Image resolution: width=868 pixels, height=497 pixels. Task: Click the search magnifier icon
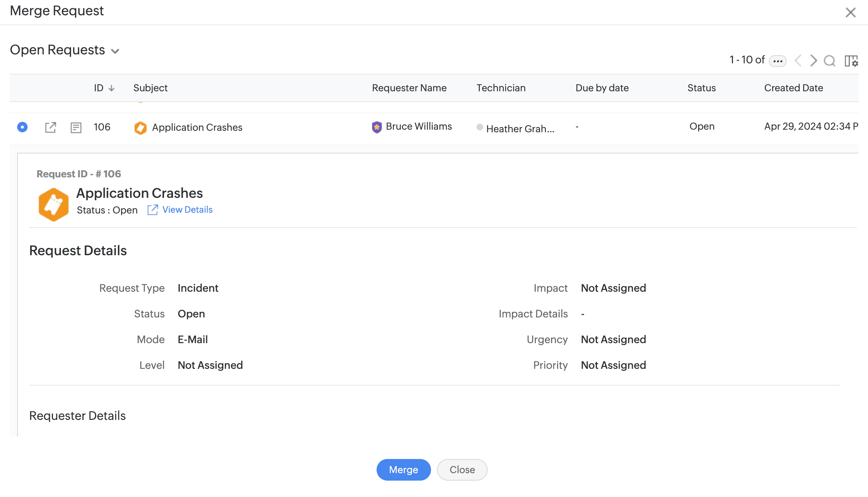[x=829, y=61]
